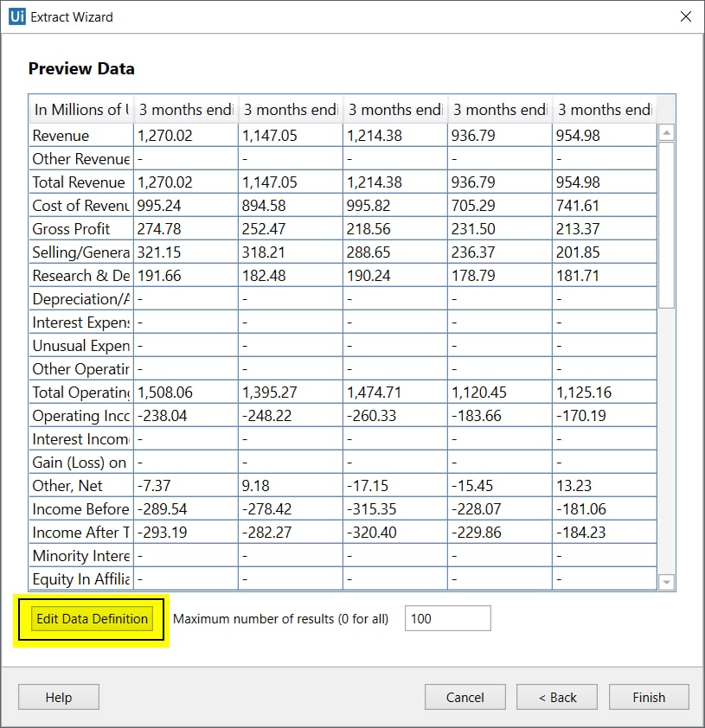Click the cell value -184.23
This screenshot has height=728, width=705.
pos(605,532)
